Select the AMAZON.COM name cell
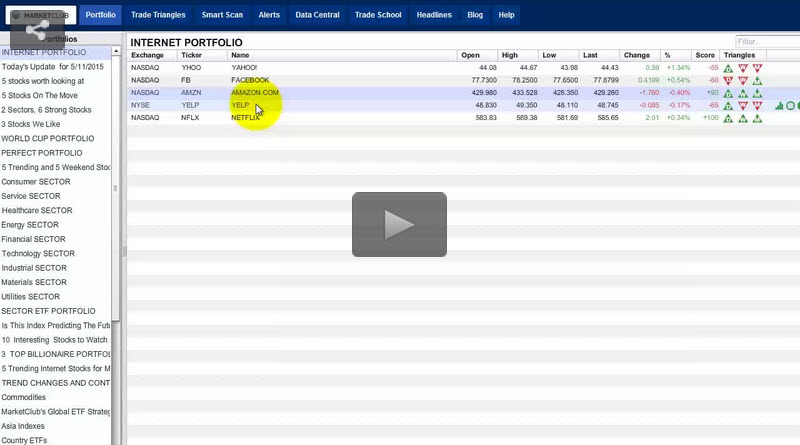 pos(255,93)
